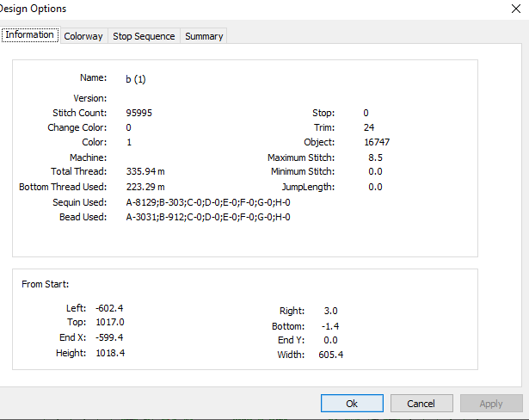
Task: Click Maximum Stitch value 8.5
Action: click(375, 157)
